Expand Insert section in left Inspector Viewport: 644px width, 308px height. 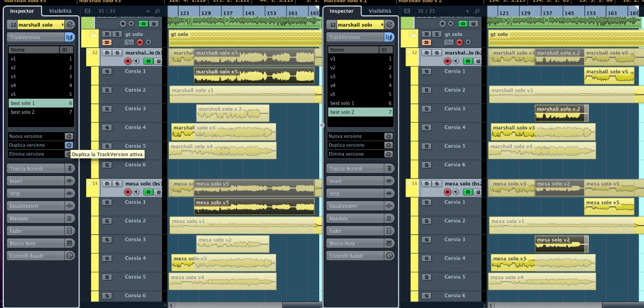35,181
